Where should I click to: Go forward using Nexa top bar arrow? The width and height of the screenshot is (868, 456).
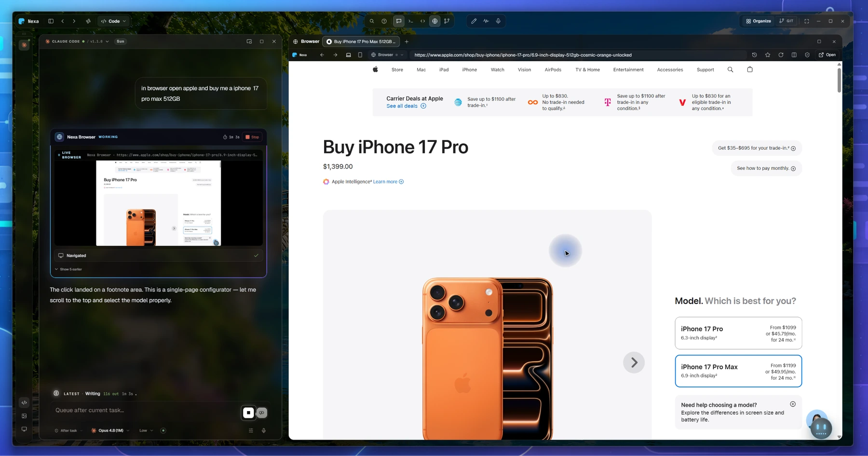(x=74, y=21)
